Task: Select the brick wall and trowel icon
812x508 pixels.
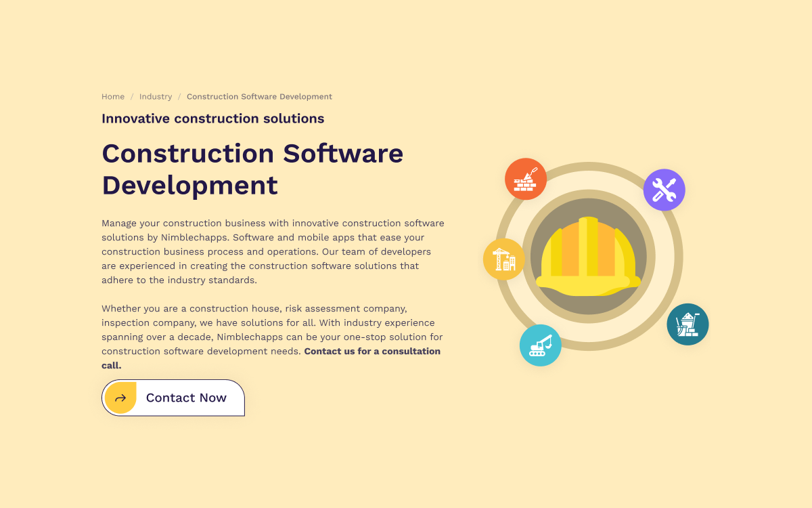Action: [x=526, y=179]
